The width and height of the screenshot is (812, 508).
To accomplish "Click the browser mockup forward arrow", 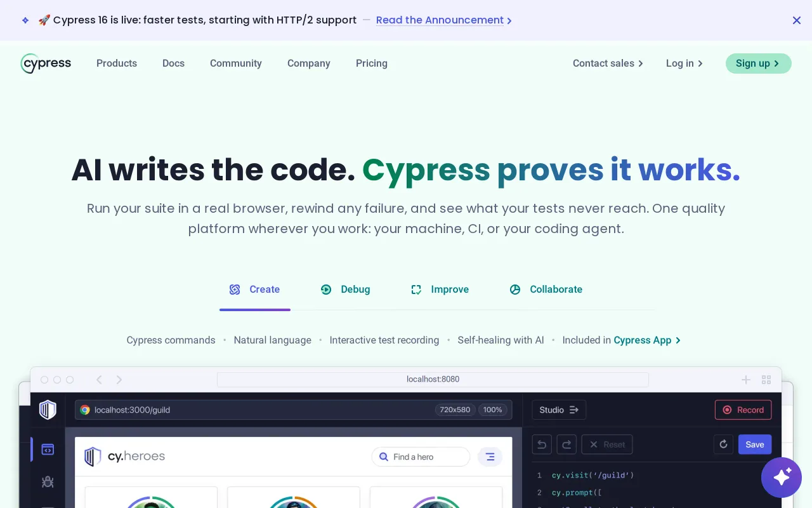I will click(119, 380).
